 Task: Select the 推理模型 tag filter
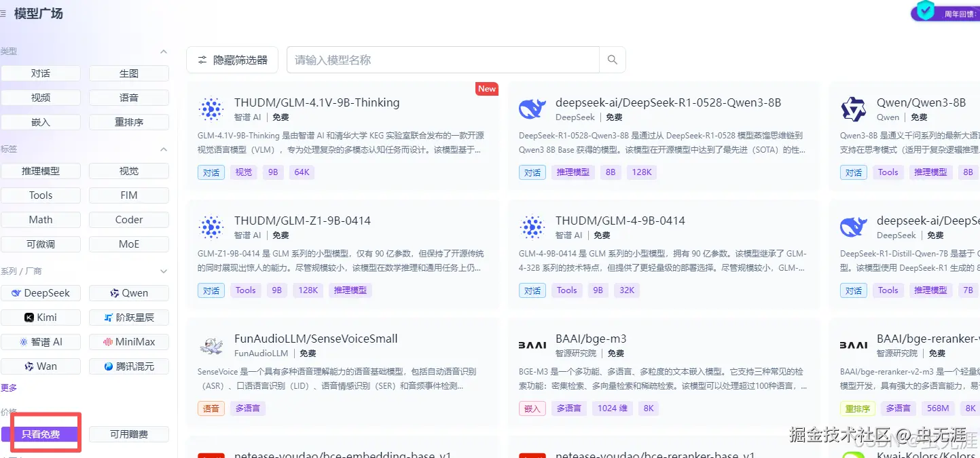(41, 171)
